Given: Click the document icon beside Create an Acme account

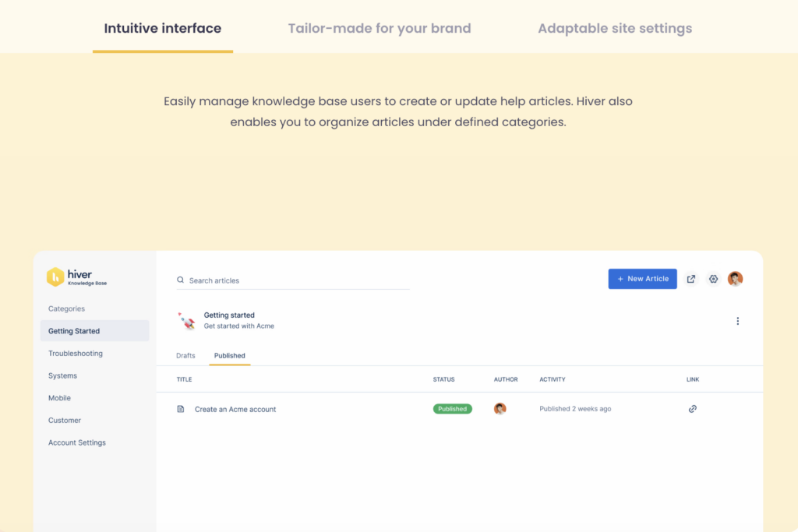Looking at the screenshot, I should click(181, 409).
